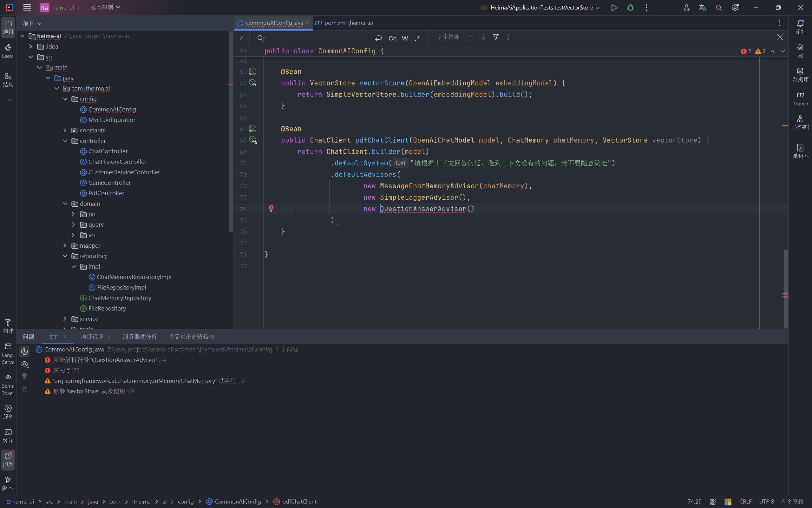Click the pdfChatClient breadcrumb
The height and width of the screenshot is (508, 812).
pyautogui.click(x=295, y=501)
